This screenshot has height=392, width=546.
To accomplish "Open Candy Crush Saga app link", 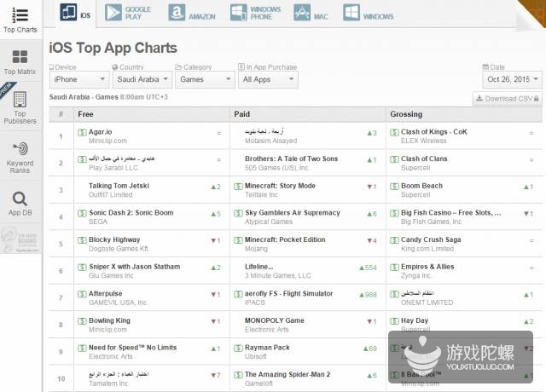I will click(x=431, y=239).
